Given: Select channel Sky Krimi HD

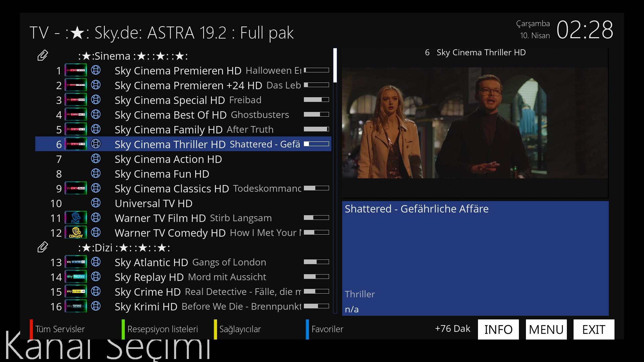Looking at the screenshot, I should click(183, 307).
